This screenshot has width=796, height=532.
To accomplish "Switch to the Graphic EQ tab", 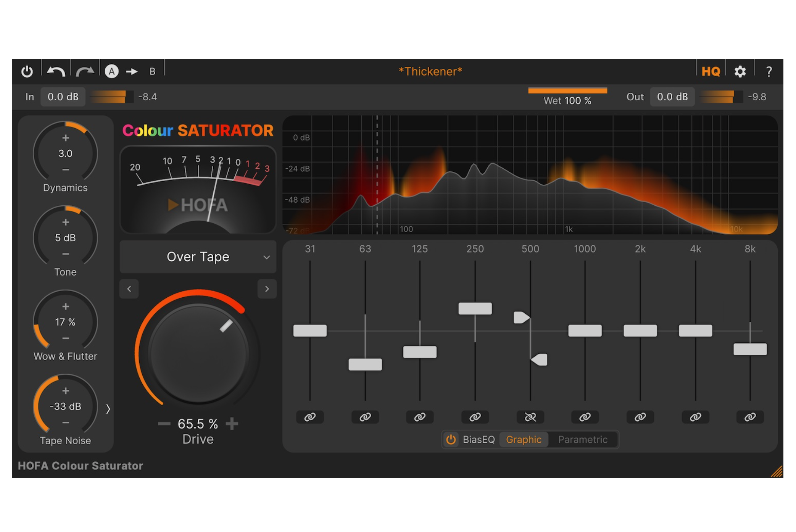I will point(524,440).
